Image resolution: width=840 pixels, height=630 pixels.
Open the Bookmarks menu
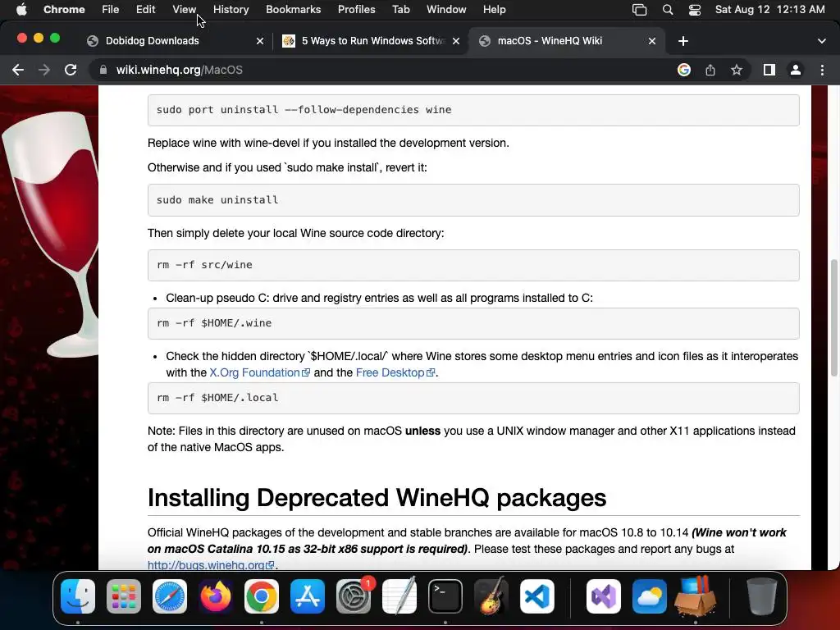(293, 9)
